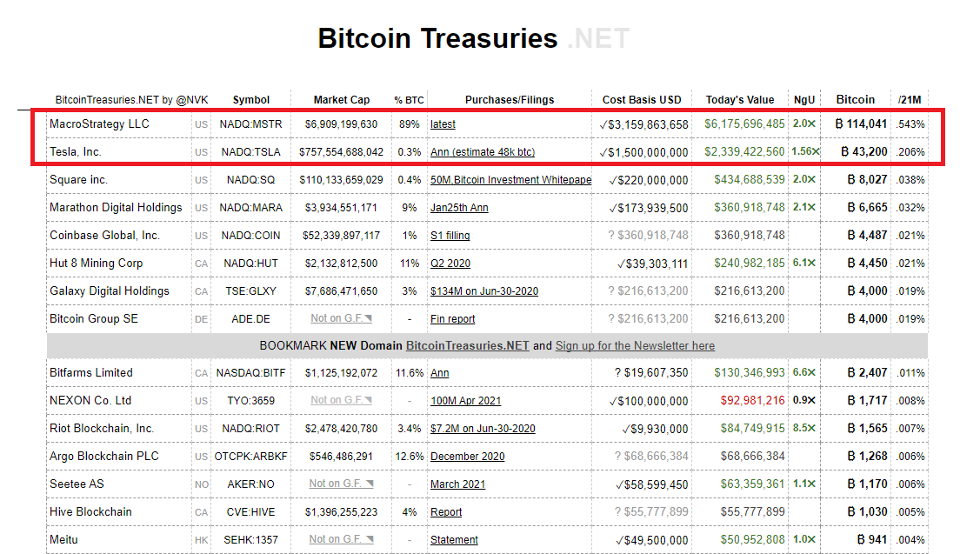980x554 pixels.
Task: Click MacroStrategy's '.543%' share of 21M
Action: [x=910, y=124]
